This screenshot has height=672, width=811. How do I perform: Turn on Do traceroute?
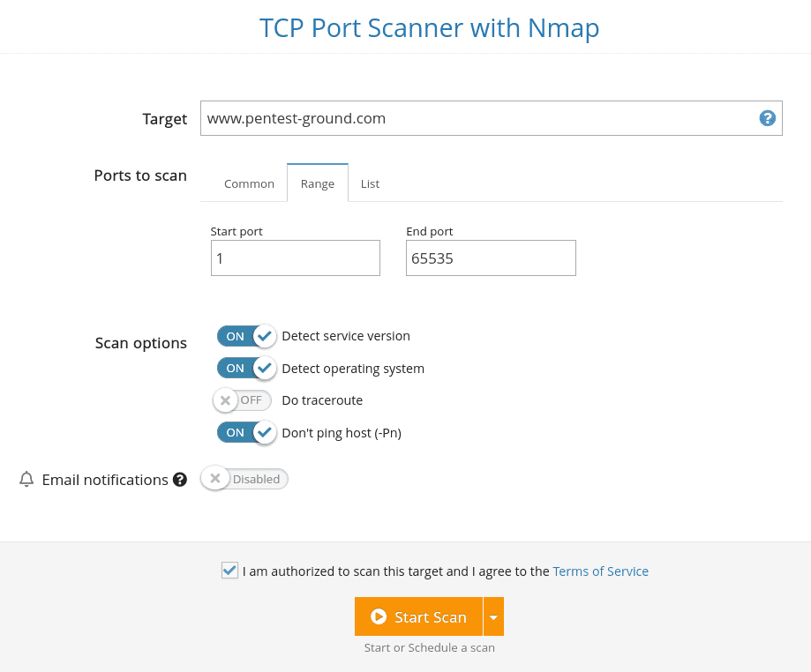pos(242,399)
